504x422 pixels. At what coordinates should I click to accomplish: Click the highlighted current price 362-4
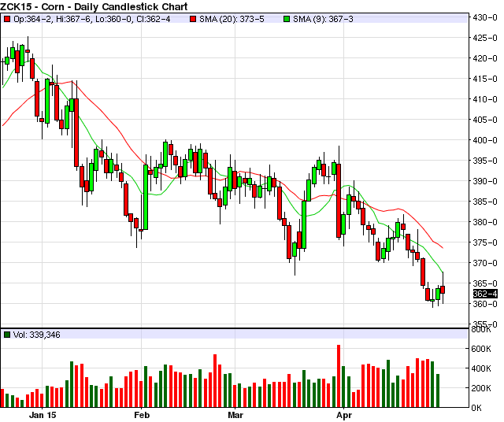[x=485, y=294]
